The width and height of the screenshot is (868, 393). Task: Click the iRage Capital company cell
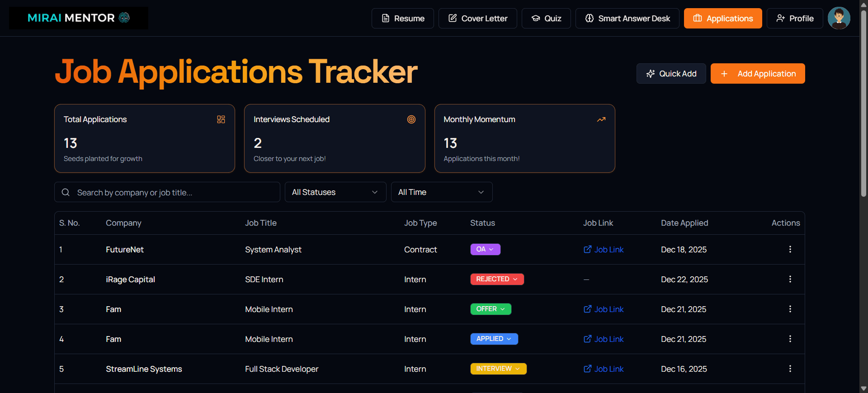(130, 279)
